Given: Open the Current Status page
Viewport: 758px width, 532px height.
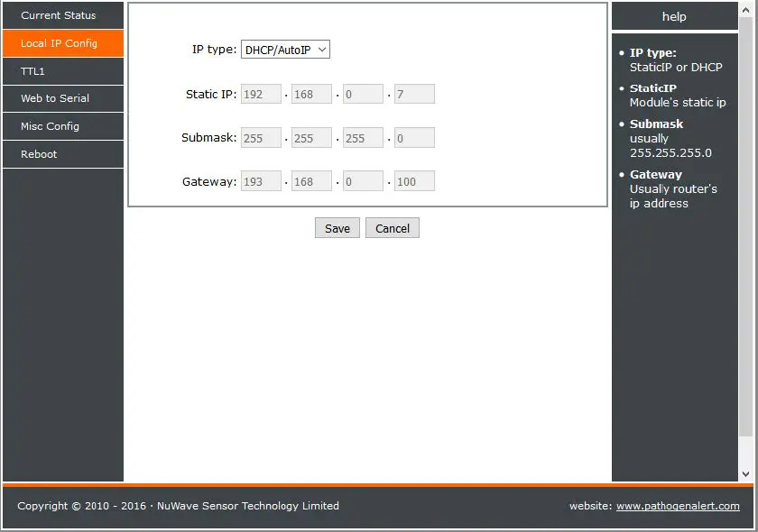Looking at the screenshot, I should click(61, 15).
